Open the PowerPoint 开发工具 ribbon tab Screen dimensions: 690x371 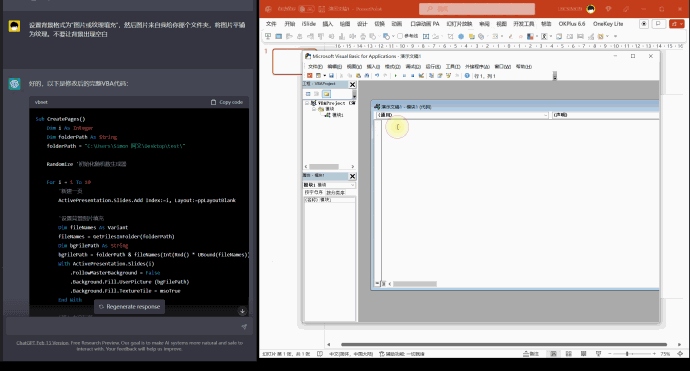(x=524, y=24)
